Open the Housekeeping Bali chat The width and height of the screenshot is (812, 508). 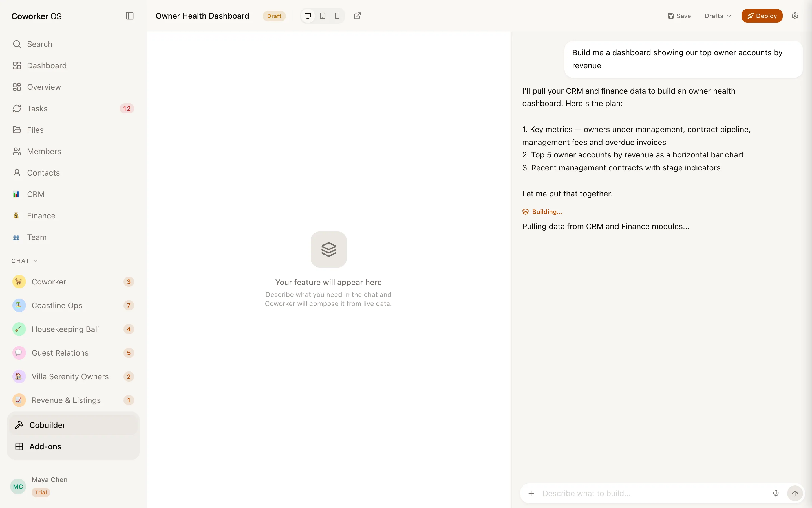pos(73,329)
